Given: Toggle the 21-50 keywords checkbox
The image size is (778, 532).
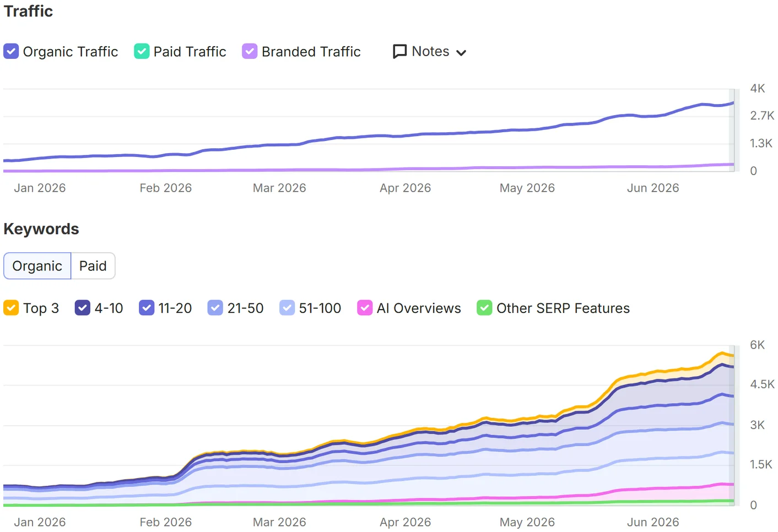Looking at the screenshot, I should pyautogui.click(x=215, y=308).
